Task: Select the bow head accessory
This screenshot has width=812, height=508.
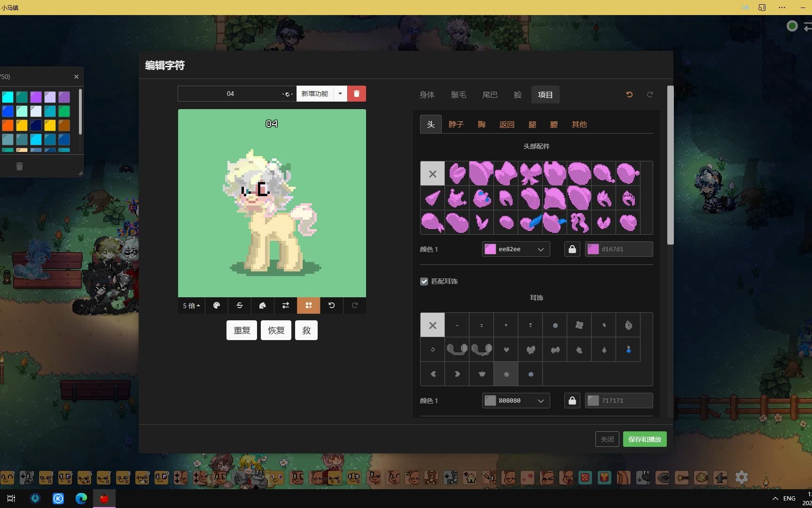Action: click(x=531, y=174)
